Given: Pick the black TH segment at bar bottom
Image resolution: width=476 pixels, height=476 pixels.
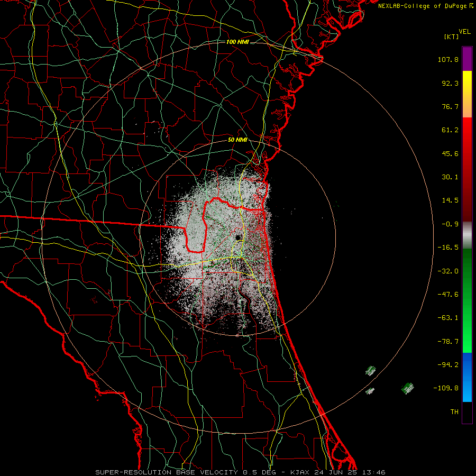Looking at the screenshot, I should coord(467,413).
